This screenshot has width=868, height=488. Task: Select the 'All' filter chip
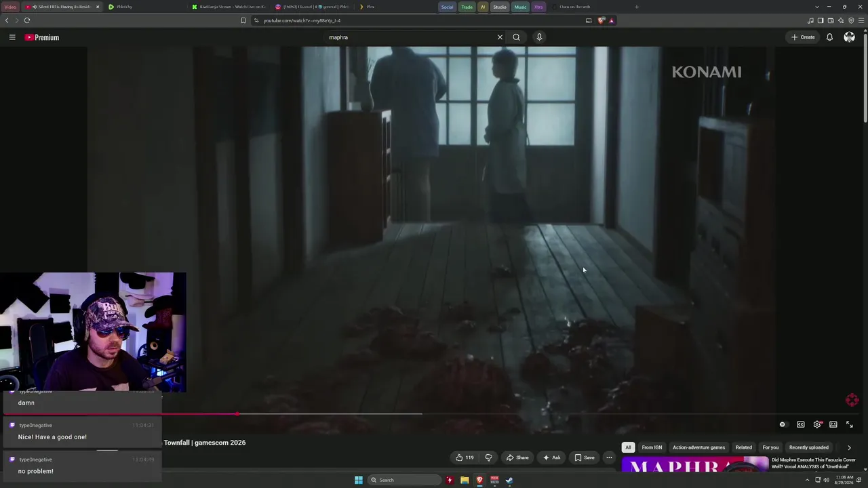tap(628, 447)
